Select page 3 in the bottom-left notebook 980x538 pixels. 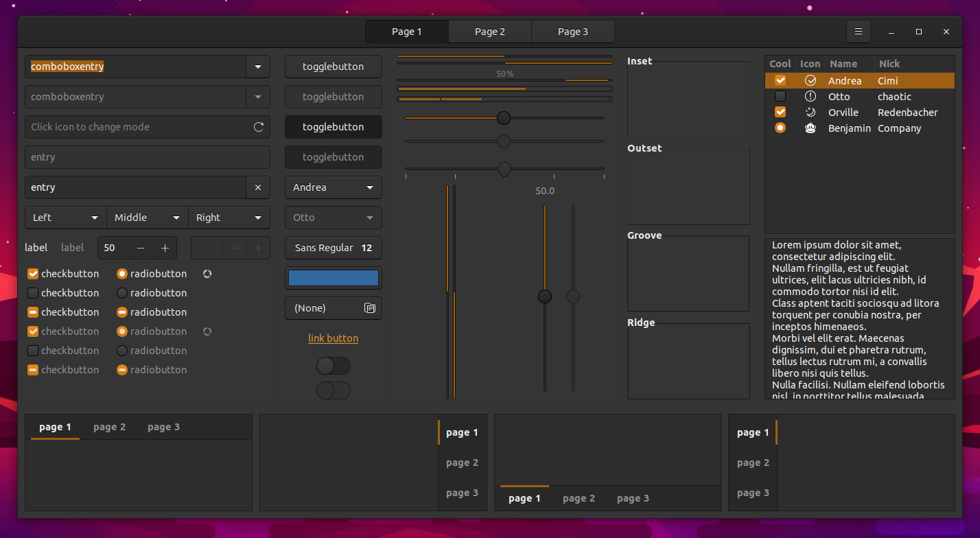tap(163, 426)
